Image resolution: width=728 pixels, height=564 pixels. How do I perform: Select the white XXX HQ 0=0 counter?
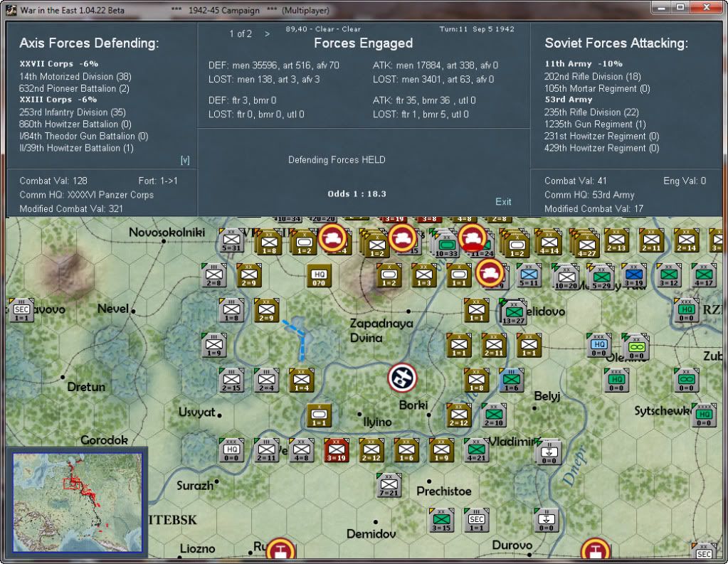231,450
